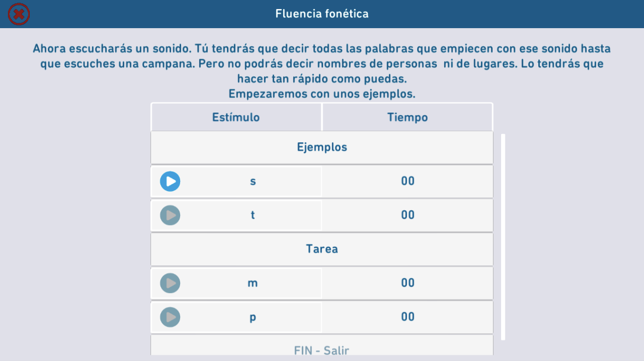
Task: Click the time value for stimulus 'p'
Action: tap(408, 317)
